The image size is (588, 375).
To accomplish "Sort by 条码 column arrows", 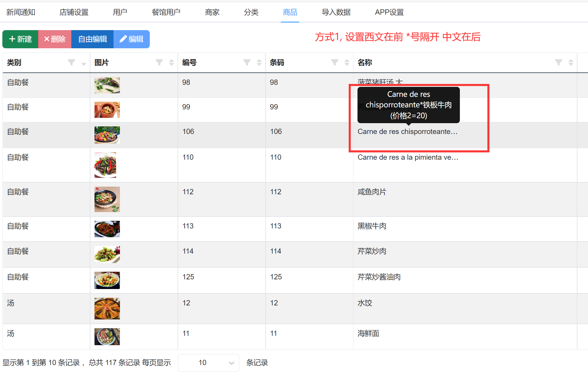I will pos(347,62).
